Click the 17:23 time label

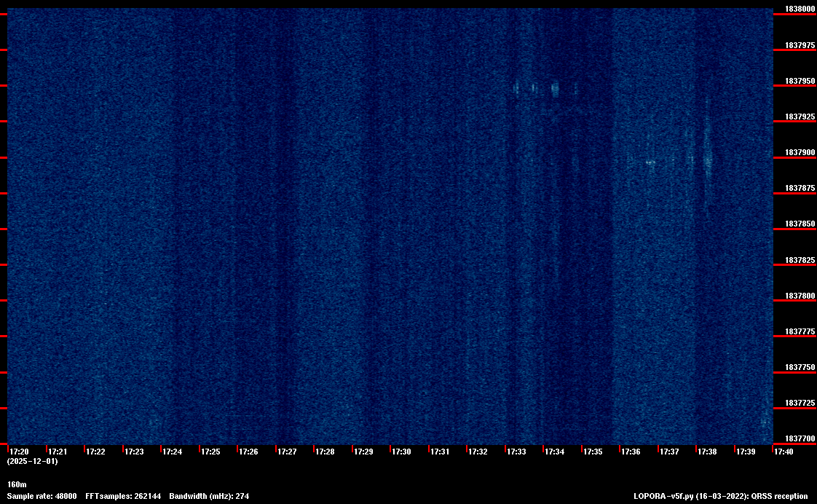tap(134, 452)
